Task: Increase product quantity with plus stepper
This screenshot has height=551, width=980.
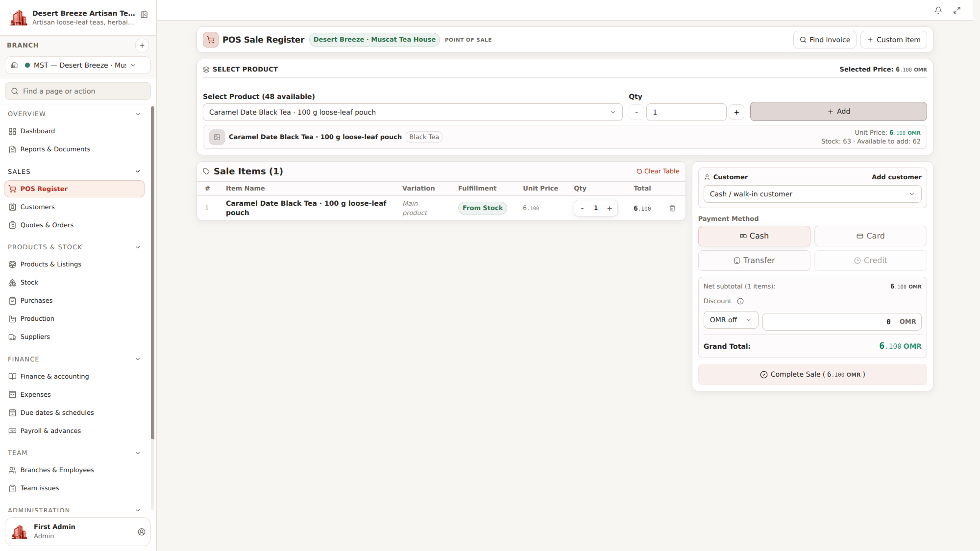Action: click(736, 112)
